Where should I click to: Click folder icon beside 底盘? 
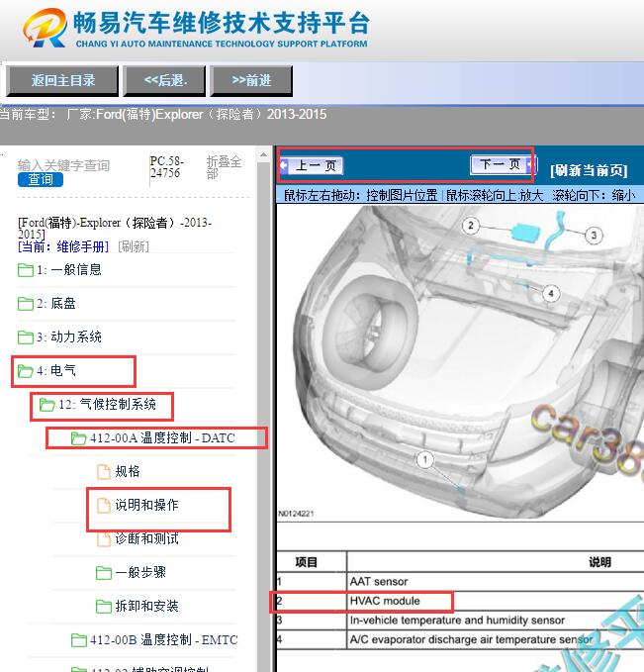point(26,304)
